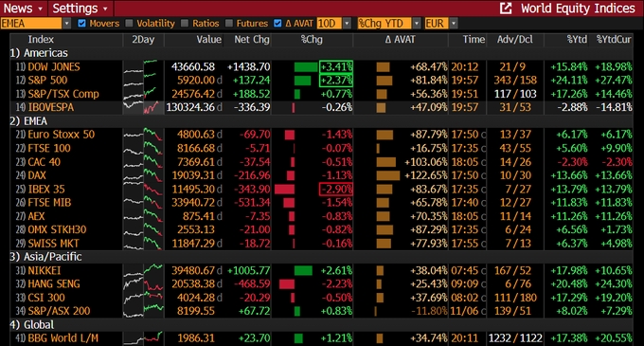
Task: Open the S&P/ASX 200 index
Action: 59,311
